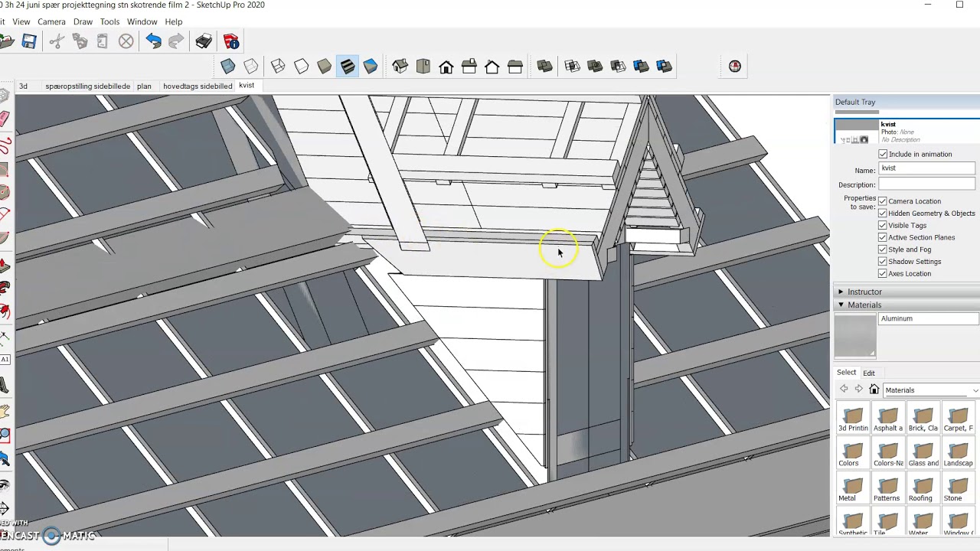The height and width of the screenshot is (551, 980).
Task: Select the Trim solid tool
Action: [x=641, y=67]
